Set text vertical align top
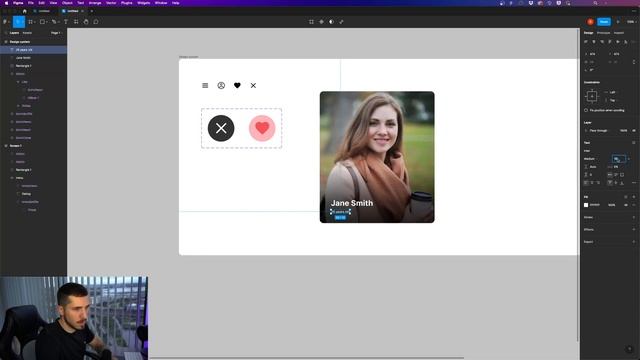The width and height of the screenshot is (640, 360). point(610,182)
